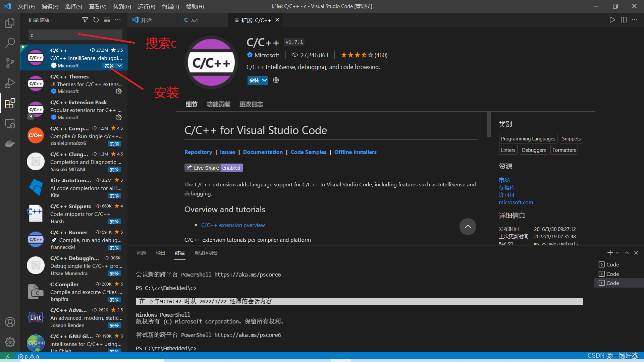The image size is (644, 362).
Task: Create a new terminal with plus icon
Action: [x=610, y=253]
